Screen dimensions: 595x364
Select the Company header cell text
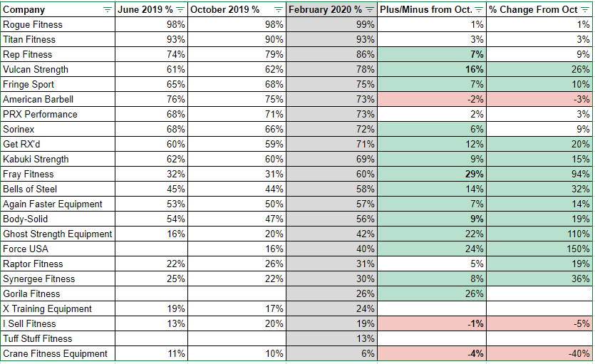pos(24,9)
